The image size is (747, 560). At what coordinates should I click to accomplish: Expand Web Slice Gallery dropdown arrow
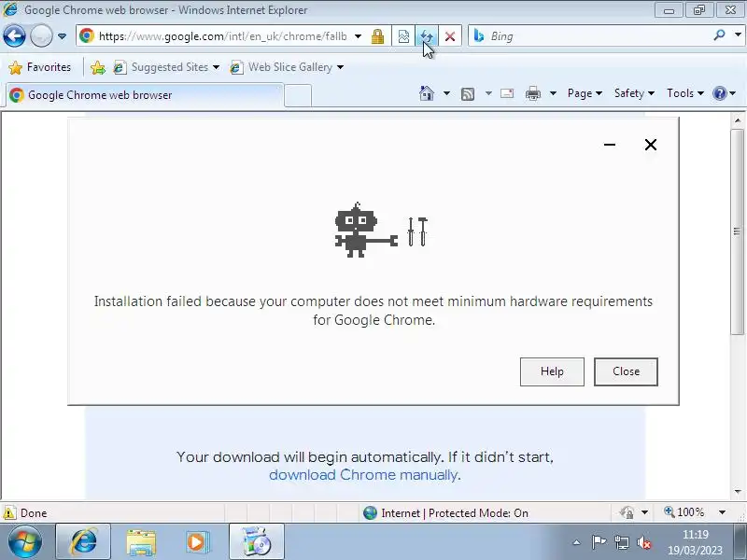pos(340,67)
